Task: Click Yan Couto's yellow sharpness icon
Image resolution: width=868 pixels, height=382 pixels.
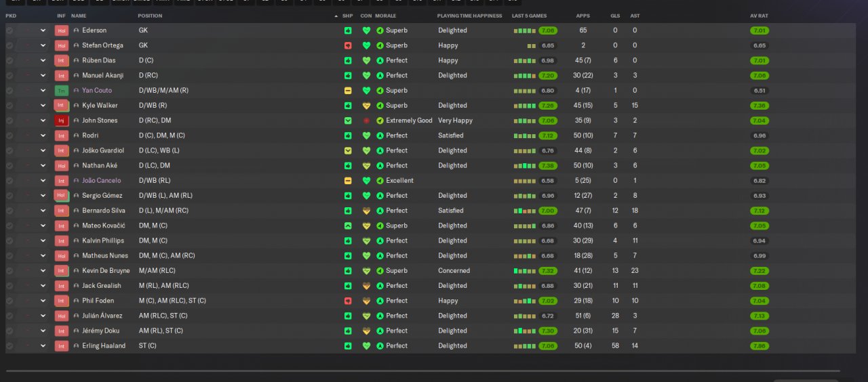Action: click(x=348, y=91)
